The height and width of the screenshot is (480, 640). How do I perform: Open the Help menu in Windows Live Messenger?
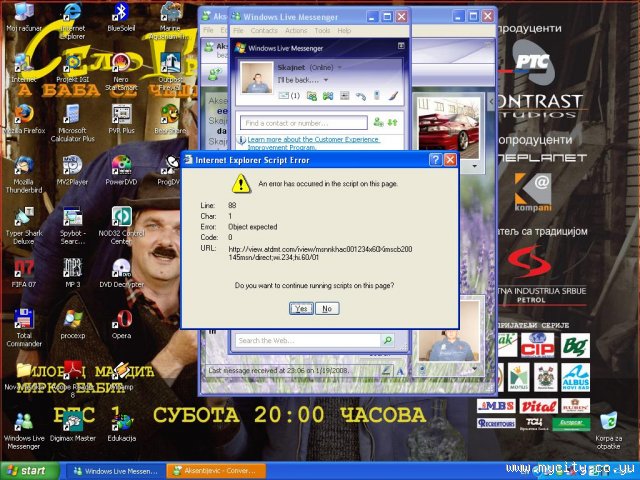coord(344,31)
